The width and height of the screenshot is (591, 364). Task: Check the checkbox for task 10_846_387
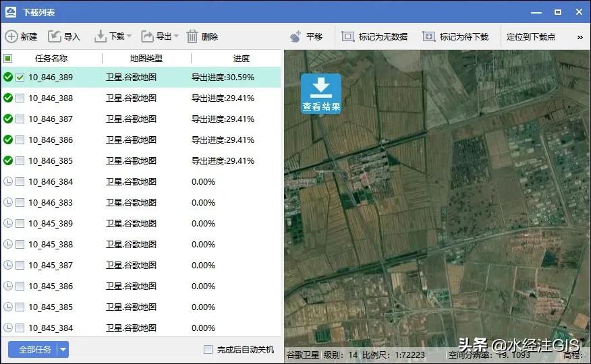[20, 119]
